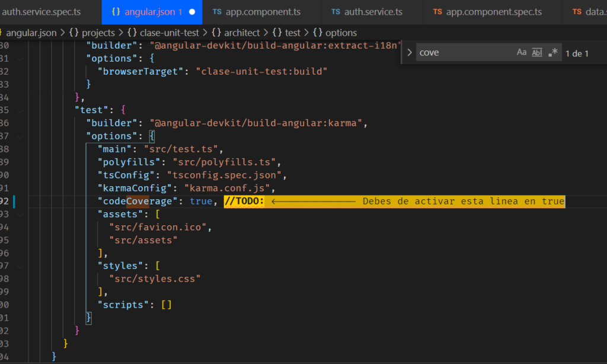
Task: Toggle Match Whole Word in find widget
Action: click(x=537, y=53)
